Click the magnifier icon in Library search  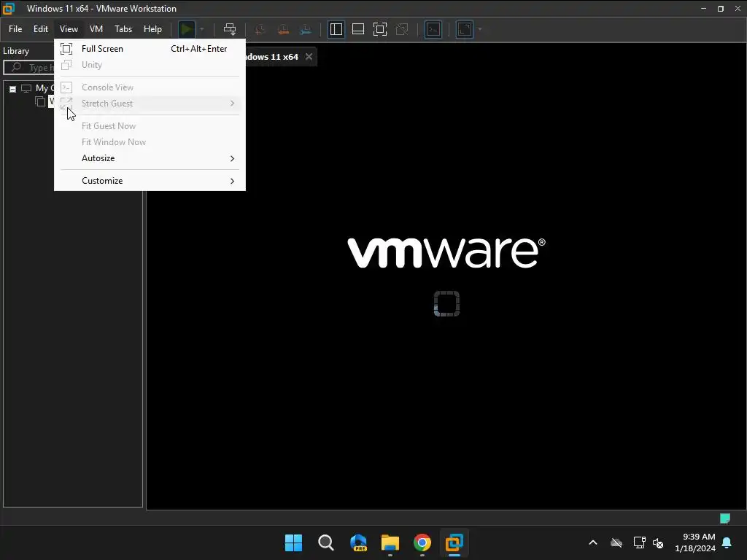point(16,67)
